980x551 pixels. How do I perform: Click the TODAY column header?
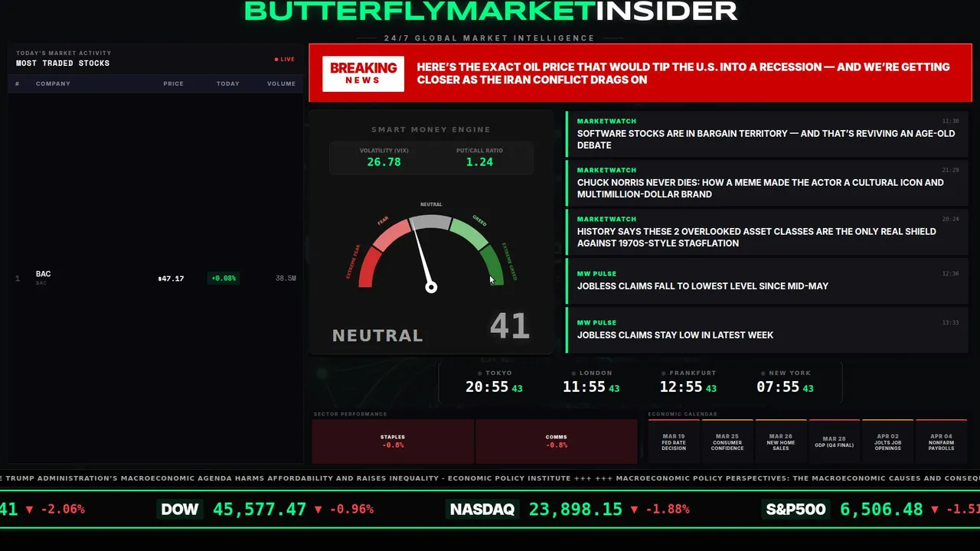(x=227, y=83)
